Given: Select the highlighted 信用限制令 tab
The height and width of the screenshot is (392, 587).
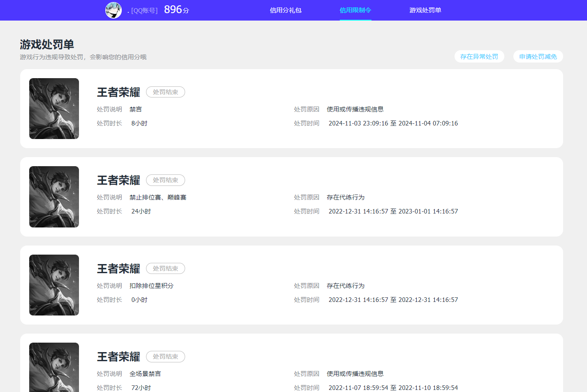Looking at the screenshot, I should (355, 10).
